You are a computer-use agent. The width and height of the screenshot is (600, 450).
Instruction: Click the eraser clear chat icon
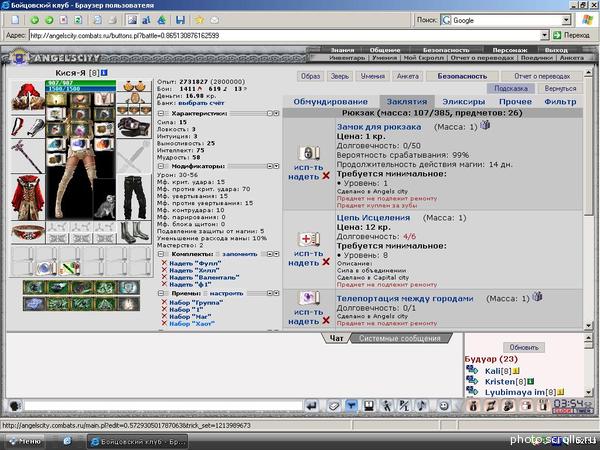click(x=334, y=406)
